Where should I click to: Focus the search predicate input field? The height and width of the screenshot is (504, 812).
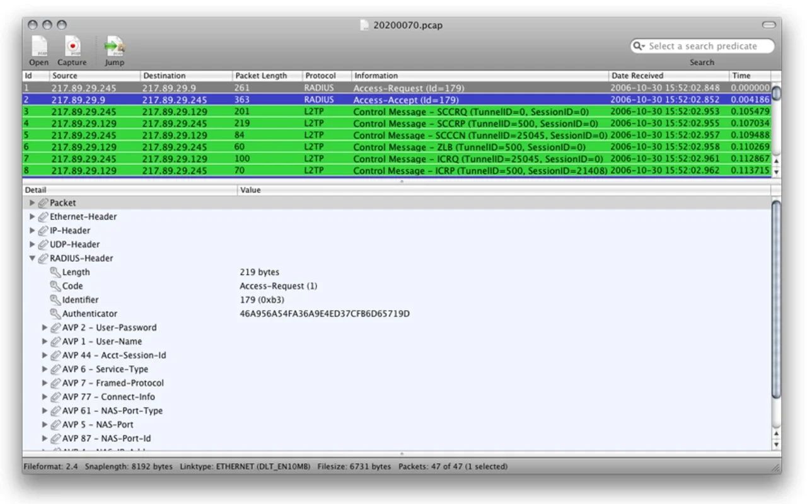(x=703, y=46)
